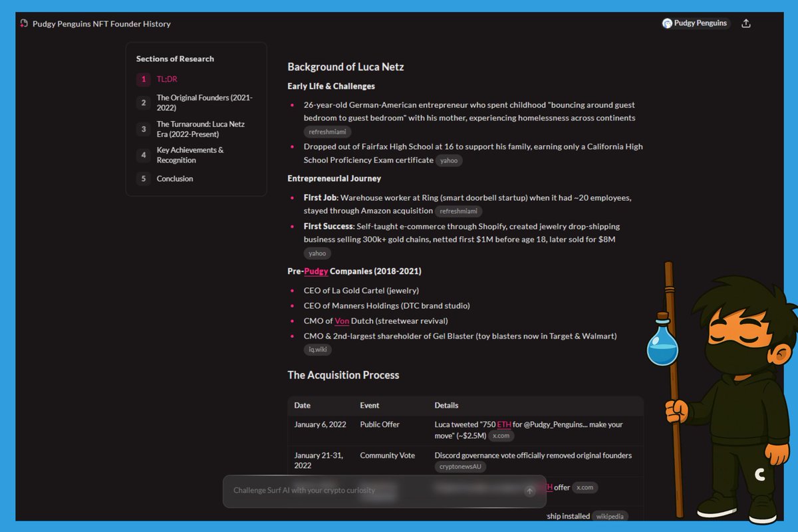Open The Turnaround: Luca Netz Era section

201,129
